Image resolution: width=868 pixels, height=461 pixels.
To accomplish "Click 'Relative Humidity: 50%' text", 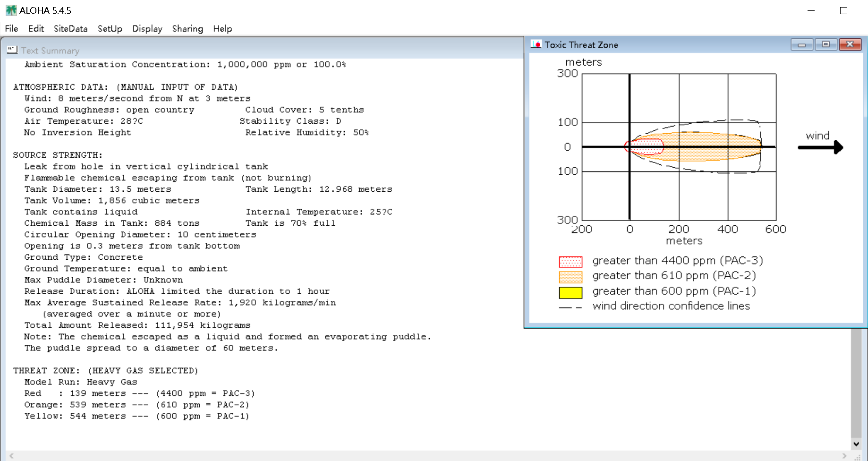I will tap(307, 132).
